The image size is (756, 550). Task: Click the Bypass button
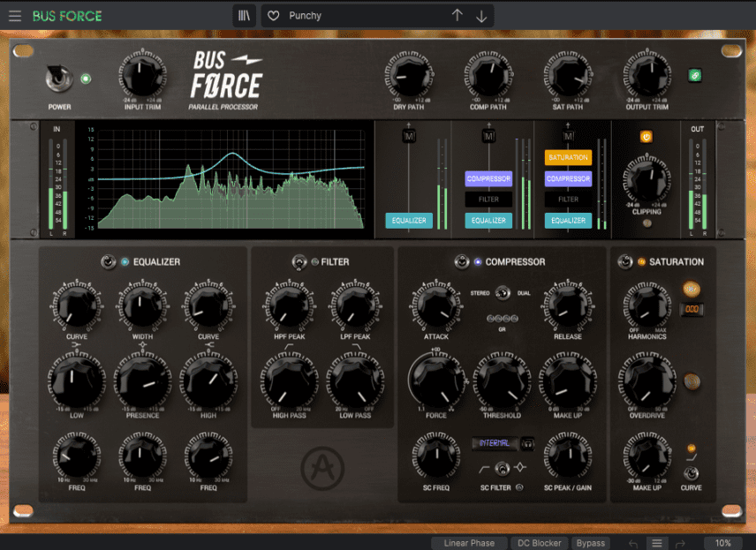590,543
